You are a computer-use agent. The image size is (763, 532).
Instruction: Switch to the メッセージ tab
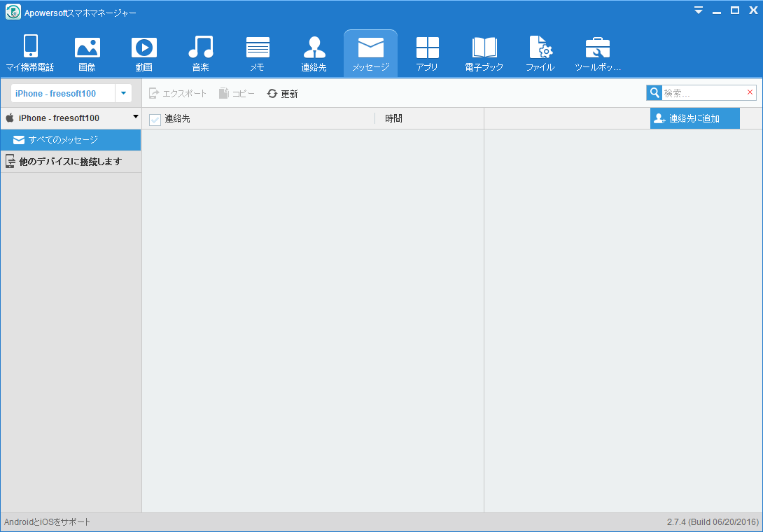click(370, 52)
